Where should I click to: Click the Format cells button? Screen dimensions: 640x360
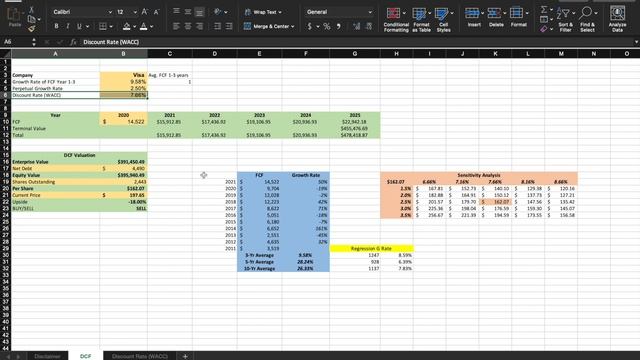point(518,18)
